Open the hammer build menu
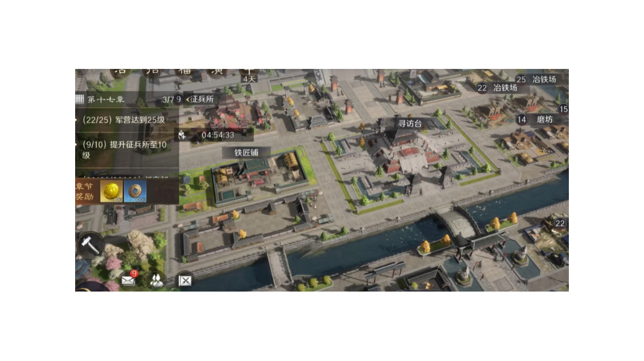The height and width of the screenshot is (361, 644). coord(91,246)
